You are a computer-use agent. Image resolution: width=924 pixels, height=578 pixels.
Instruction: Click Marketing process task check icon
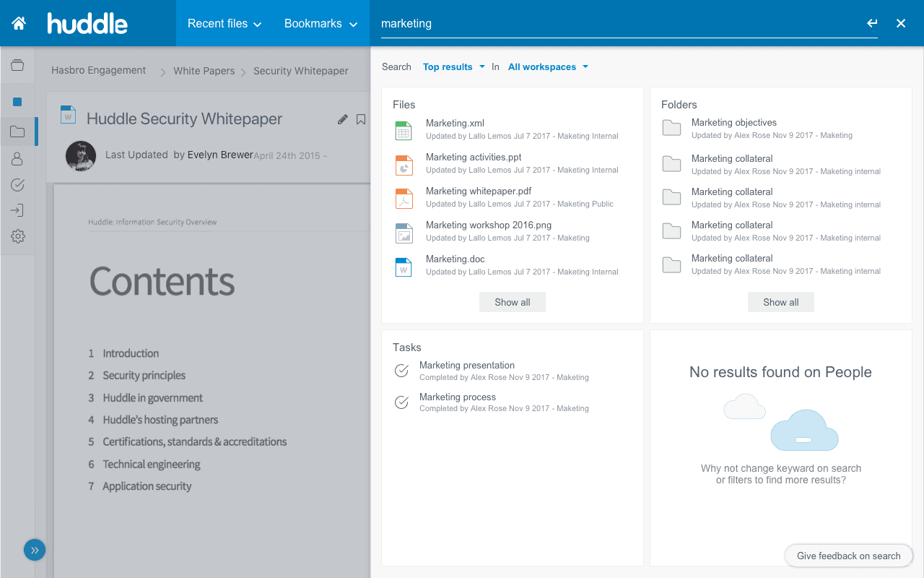click(402, 402)
